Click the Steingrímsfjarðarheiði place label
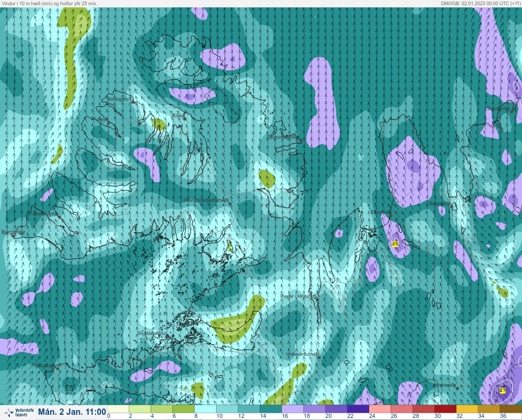Image resolution: width=522 pixels, height=420 pixels. coord(206,200)
